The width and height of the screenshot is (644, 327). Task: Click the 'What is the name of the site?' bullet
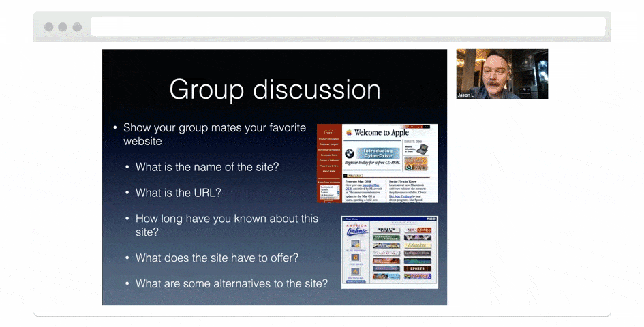coord(207,167)
